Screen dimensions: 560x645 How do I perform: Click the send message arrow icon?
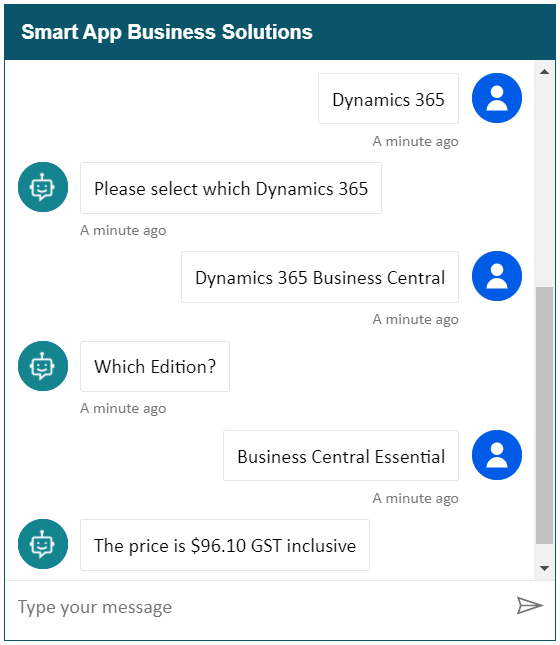(x=530, y=606)
